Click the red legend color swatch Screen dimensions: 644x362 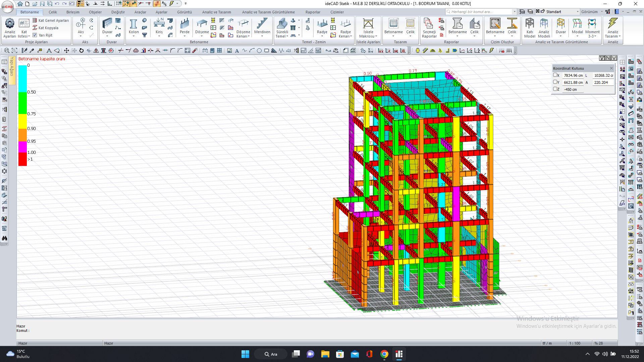pyautogui.click(x=22, y=159)
